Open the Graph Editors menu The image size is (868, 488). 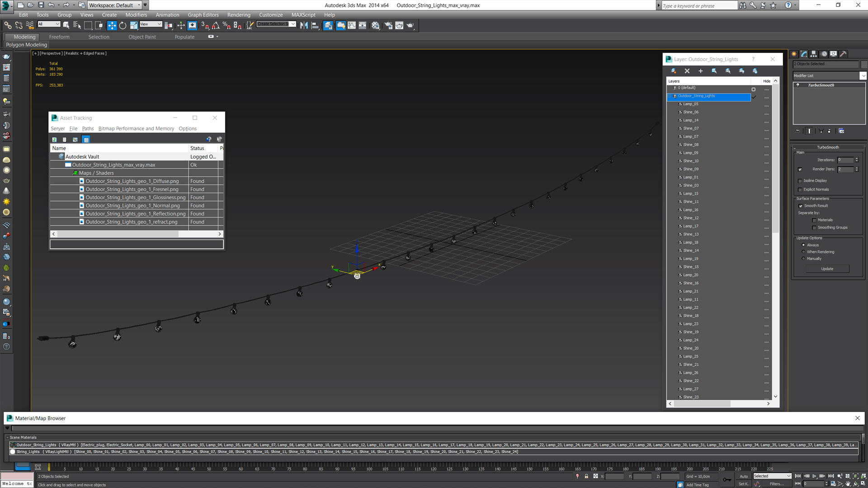pyautogui.click(x=203, y=15)
